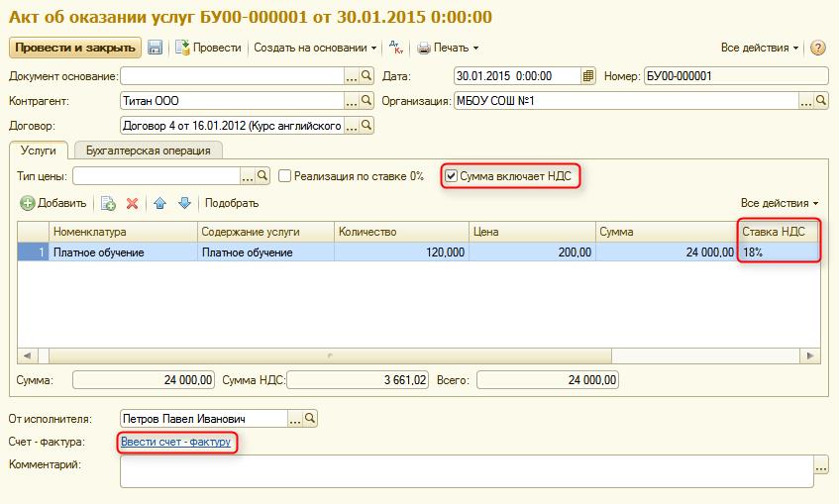
Task: Click ellipsis button of Комментарий field
Action: tap(821, 464)
